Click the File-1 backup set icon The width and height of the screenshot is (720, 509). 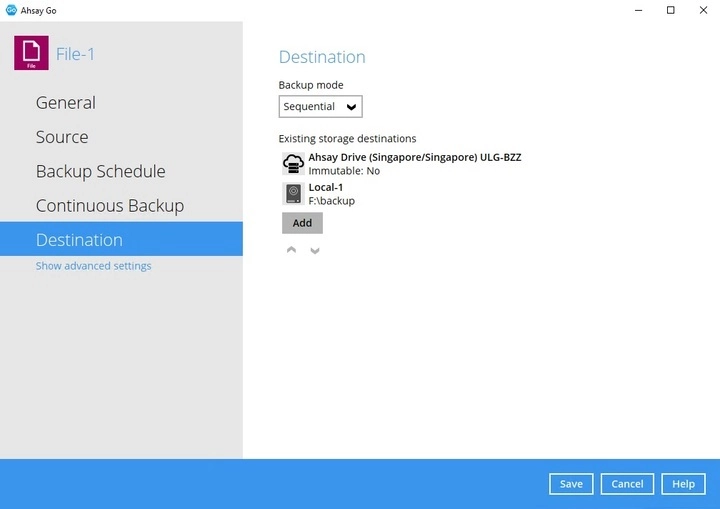pyautogui.click(x=31, y=53)
